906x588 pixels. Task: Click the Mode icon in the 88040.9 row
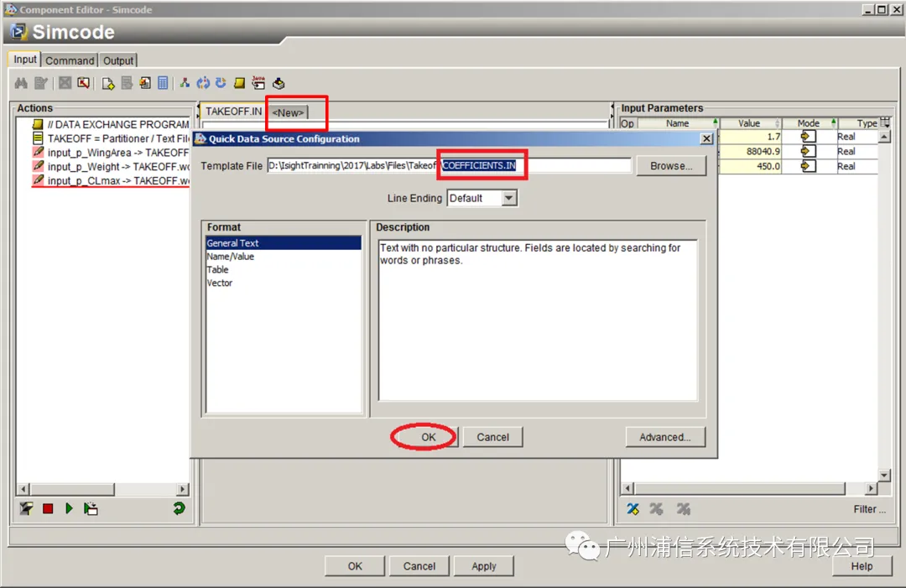[808, 151]
